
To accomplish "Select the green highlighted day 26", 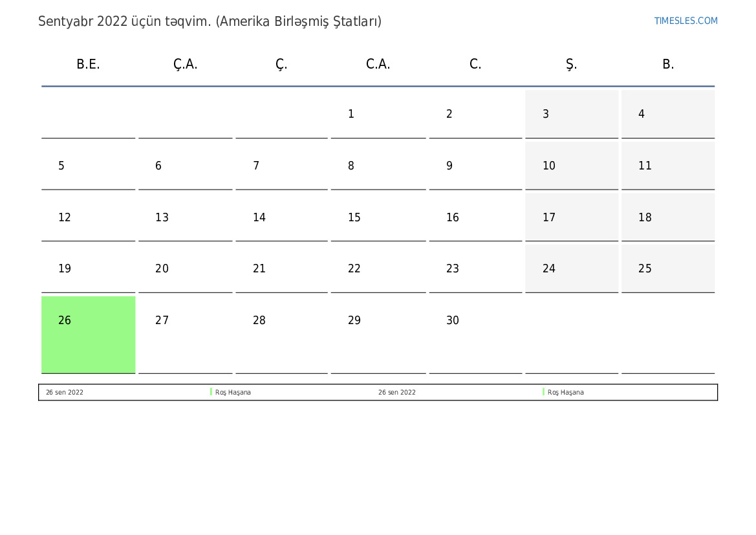I will (88, 334).
